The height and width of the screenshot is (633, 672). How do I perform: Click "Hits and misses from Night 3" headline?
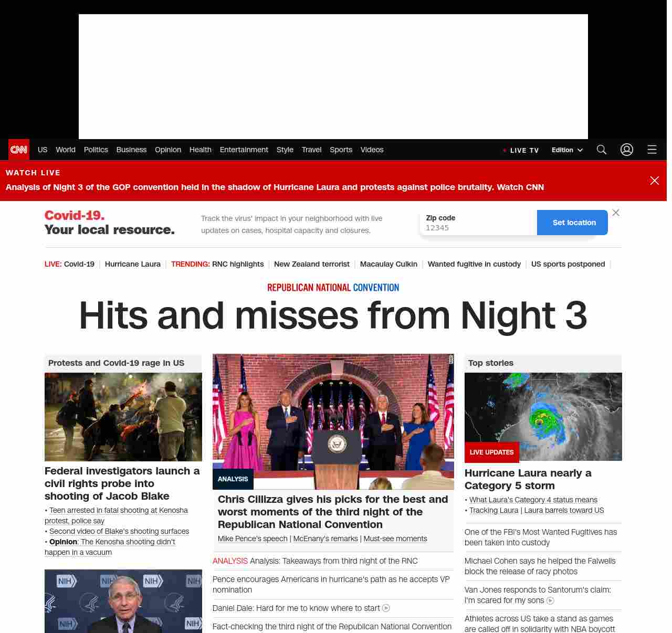333,316
